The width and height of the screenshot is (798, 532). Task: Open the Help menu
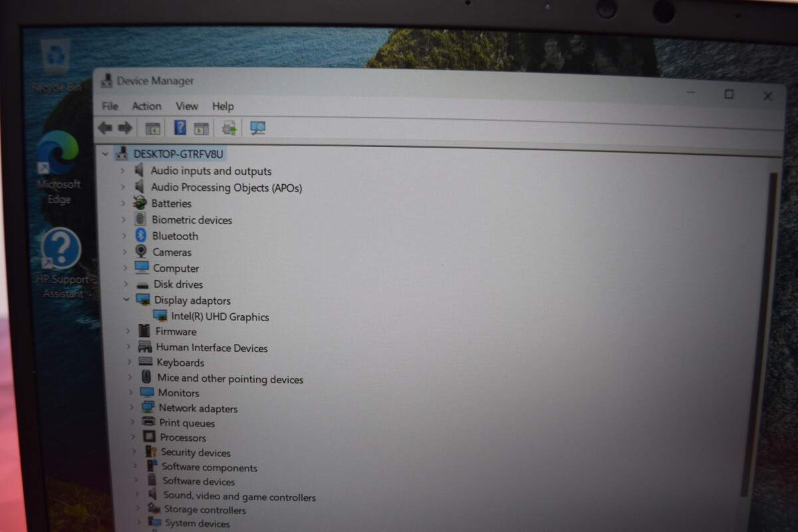[223, 106]
